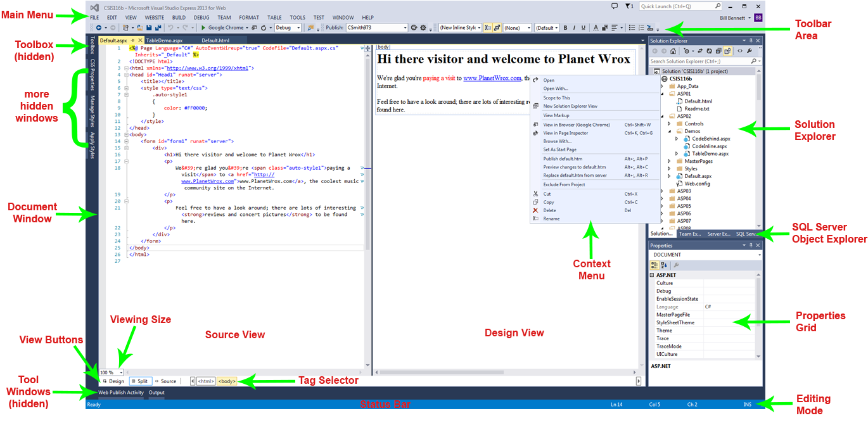Click the Undo toolbar icon
This screenshot has width=868, height=425.
coord(170,28)
